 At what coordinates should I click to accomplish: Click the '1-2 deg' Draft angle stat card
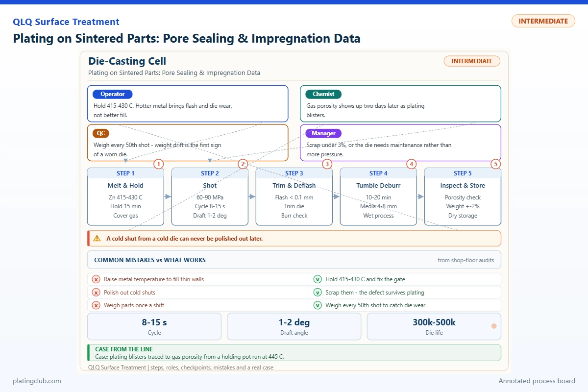tap(294, 326)
